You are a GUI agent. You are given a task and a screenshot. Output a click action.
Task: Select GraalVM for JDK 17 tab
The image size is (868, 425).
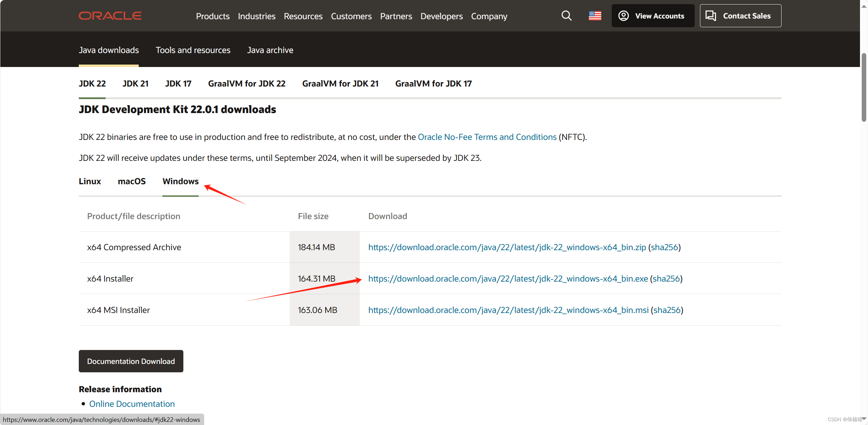pyautogui.click(x=433, y=83)
